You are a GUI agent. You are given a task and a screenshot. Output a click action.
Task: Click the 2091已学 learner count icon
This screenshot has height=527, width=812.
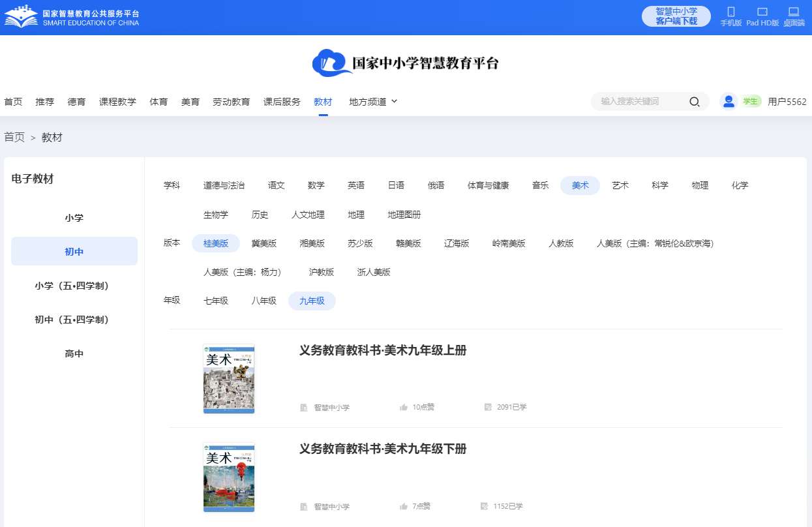[x=488, y=407]
